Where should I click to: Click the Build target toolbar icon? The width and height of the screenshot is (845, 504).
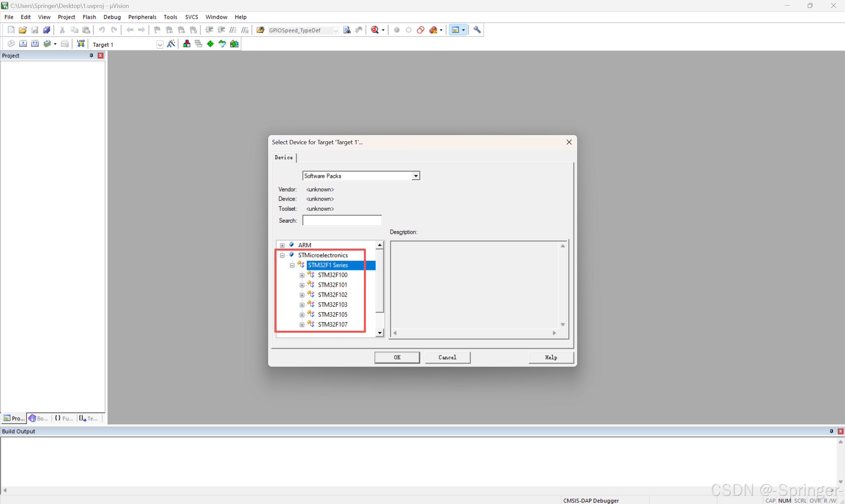23,44
